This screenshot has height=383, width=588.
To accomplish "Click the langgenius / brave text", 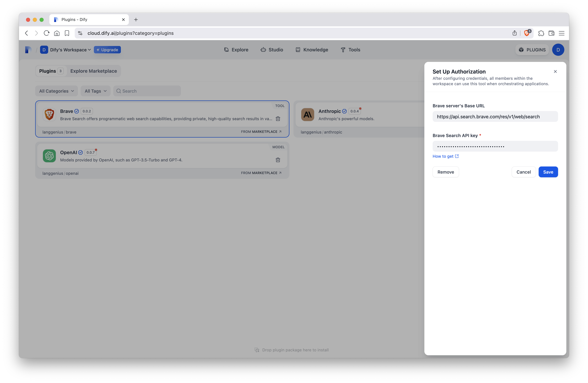I will pyautogui.click(x=59, y=132).
